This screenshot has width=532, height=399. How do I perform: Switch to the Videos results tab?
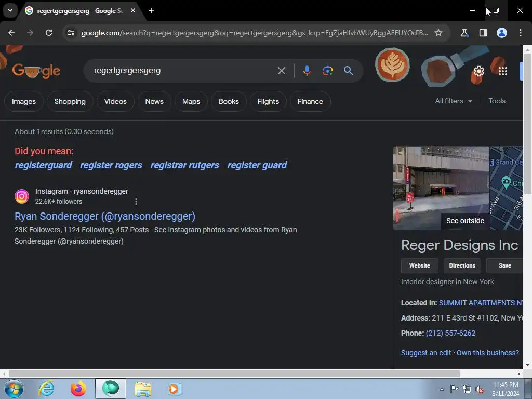click(115, 101)
